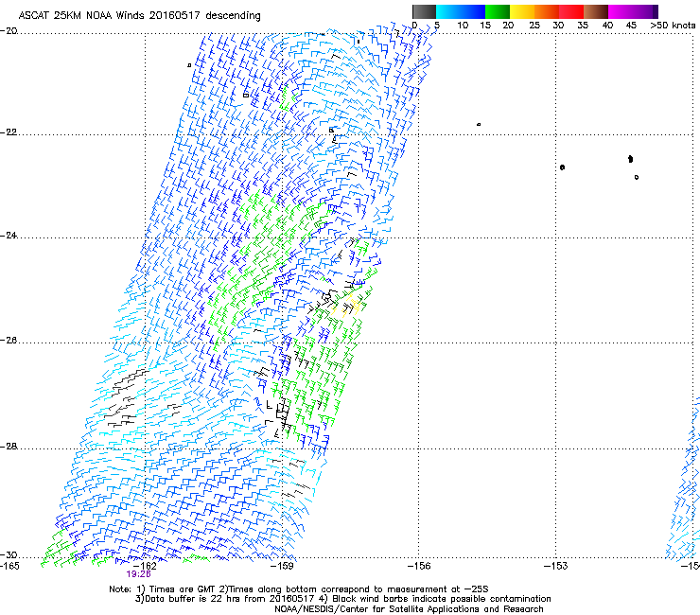Viewport: 700px width, 615px height.
Task: Click the '-24' latitude axis label
Action: [x=9, y=236]
